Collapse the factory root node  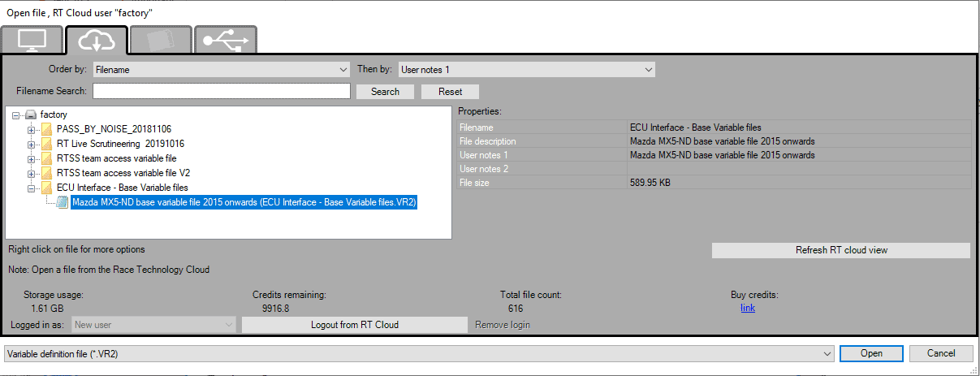tap(17, 115)
